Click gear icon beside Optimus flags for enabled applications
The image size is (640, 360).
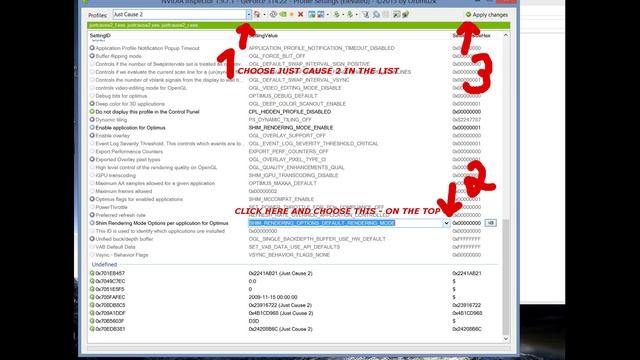[92, 199]
